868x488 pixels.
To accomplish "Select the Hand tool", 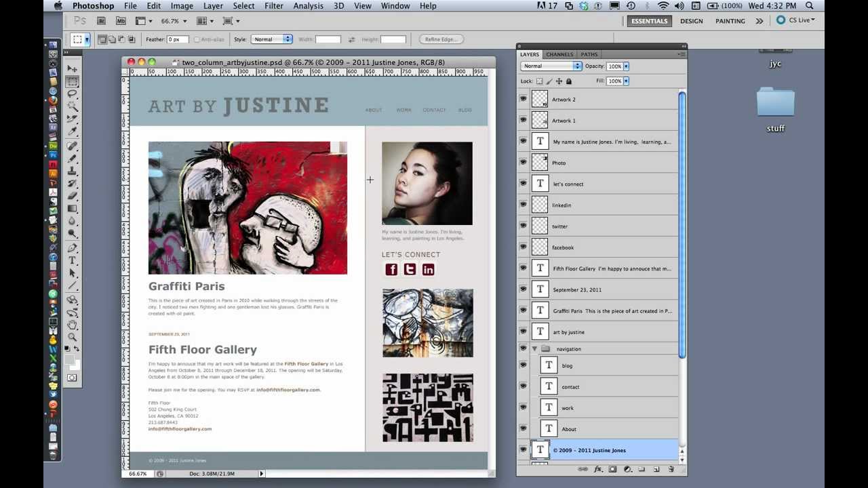I will (x=72, y=325).
